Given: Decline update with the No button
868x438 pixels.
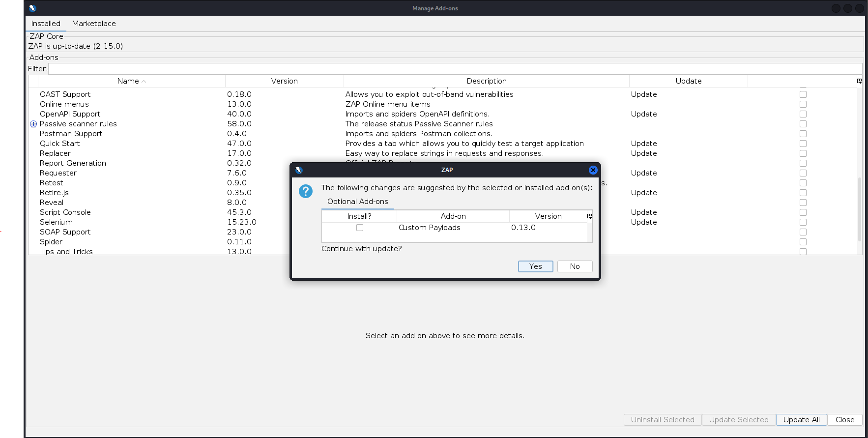Looking at the screenshot, I should [x=575, y=266].
